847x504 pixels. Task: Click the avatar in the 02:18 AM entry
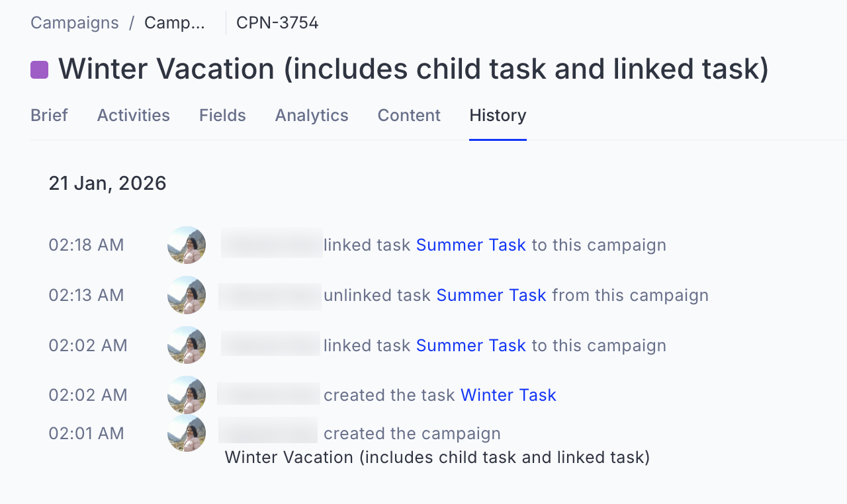[187, 245]
